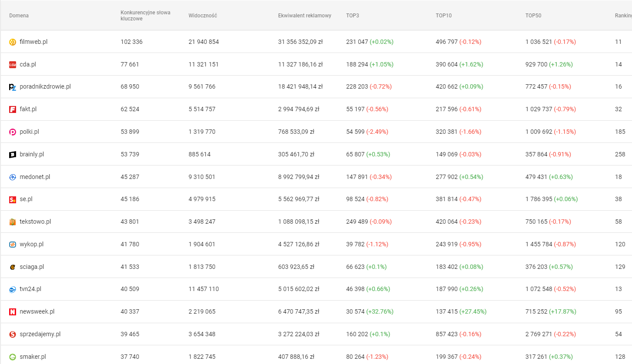
Task: Click the medonet.pl blue icon
Action: tap(13, 177)
